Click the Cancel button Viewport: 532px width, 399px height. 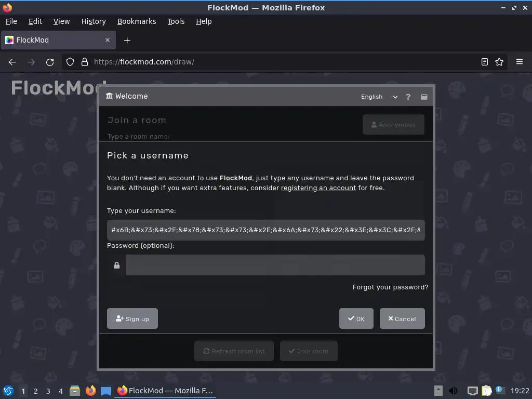pos(402,318)
